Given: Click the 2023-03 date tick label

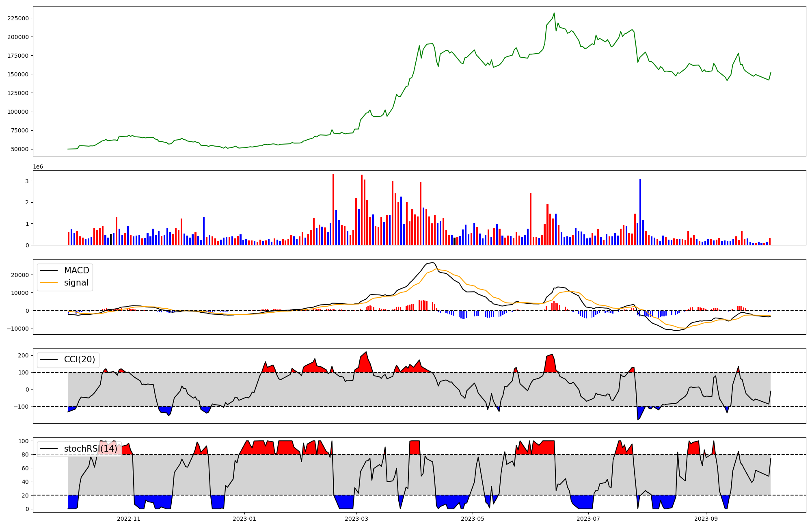Looking at the screenshot, I should (x=356, y=519).
